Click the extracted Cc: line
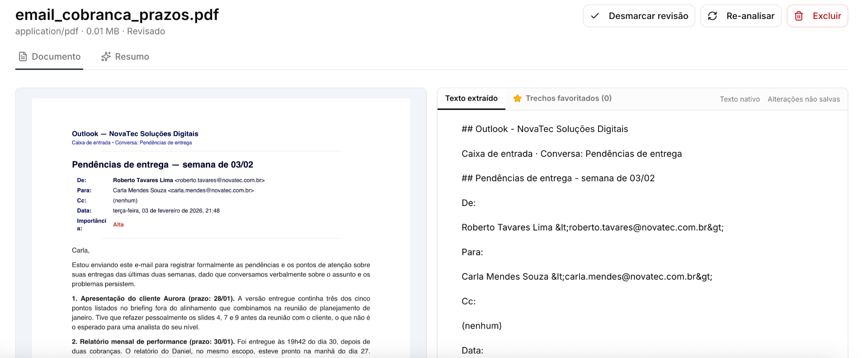Screen dimensions: 868x358 click(468, 301)
